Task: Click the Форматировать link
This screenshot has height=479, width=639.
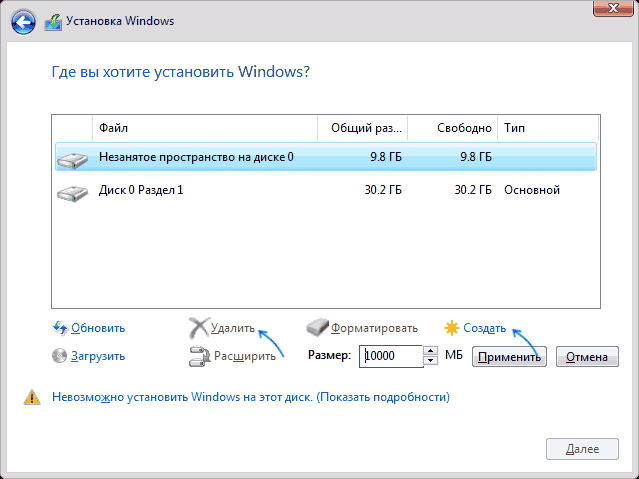Action: point(374,328)
